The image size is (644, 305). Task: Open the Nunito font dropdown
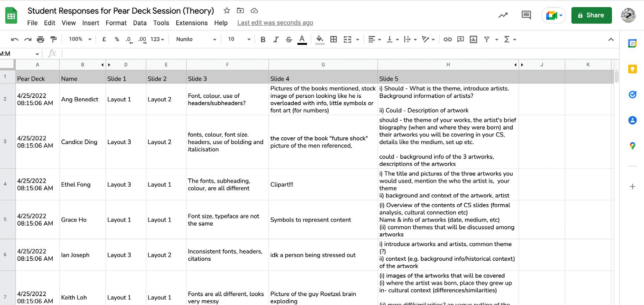tap(196, 39)
